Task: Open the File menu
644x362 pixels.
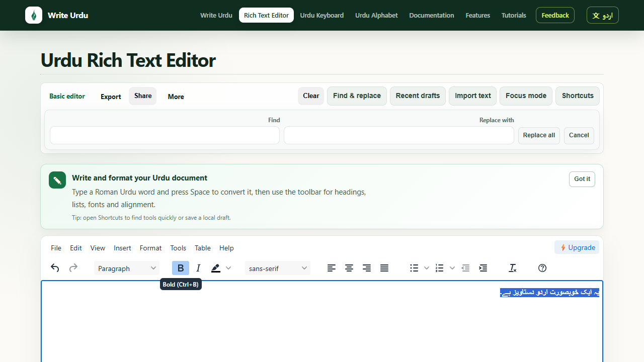Action: click(56, 248)
